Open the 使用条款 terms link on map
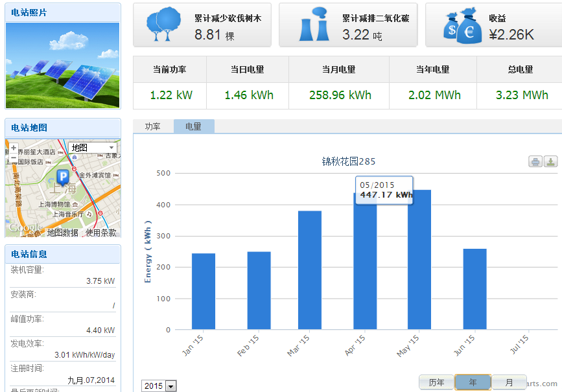 coord(101,233)
